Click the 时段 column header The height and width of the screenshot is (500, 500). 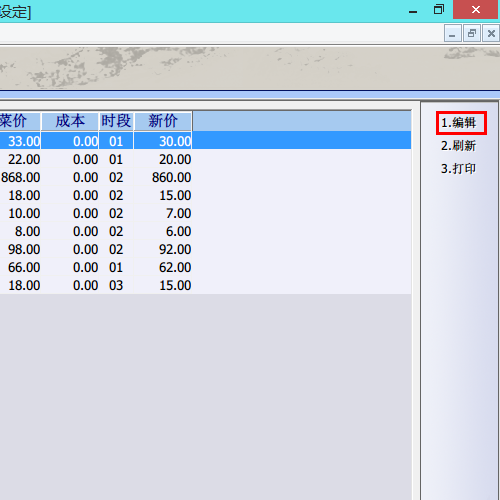[x=116, y=121]
